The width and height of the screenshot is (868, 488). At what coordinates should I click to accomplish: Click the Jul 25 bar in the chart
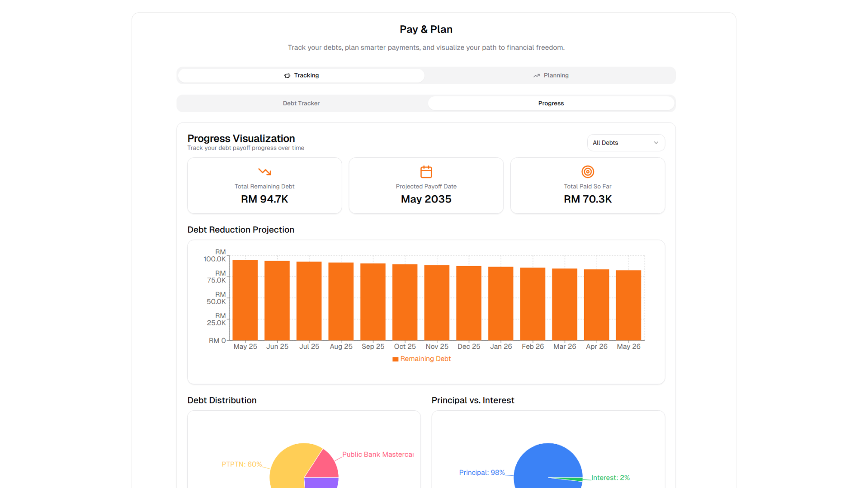(x=309, y=301)
